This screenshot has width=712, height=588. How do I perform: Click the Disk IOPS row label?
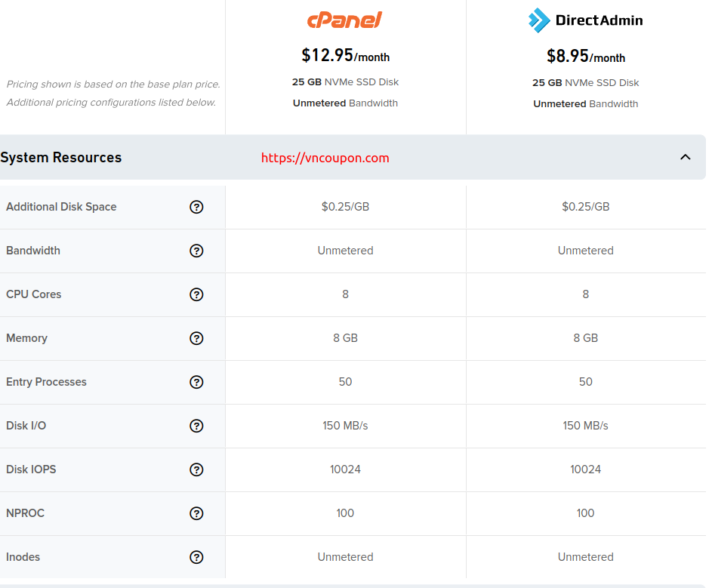click(31, 469)
